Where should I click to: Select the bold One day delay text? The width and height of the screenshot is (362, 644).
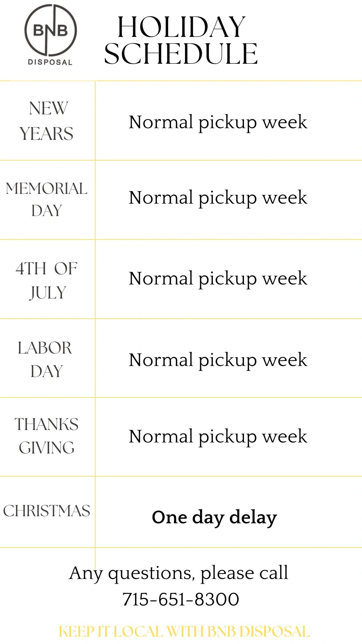(x=215, y=518)
